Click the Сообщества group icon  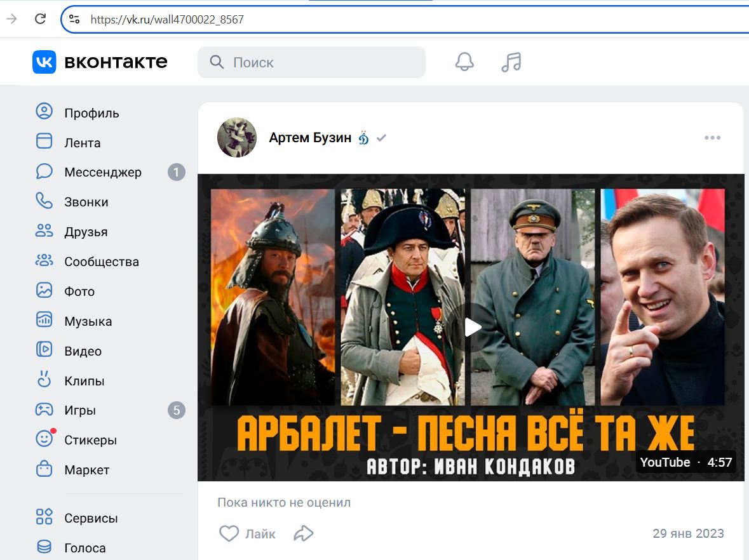tap(44, 261)
